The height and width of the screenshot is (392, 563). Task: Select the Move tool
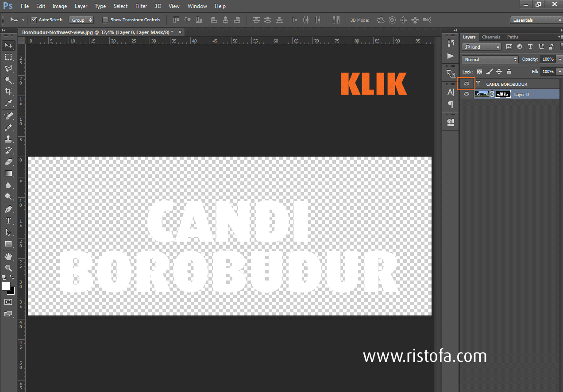click(x=8, y=45)
